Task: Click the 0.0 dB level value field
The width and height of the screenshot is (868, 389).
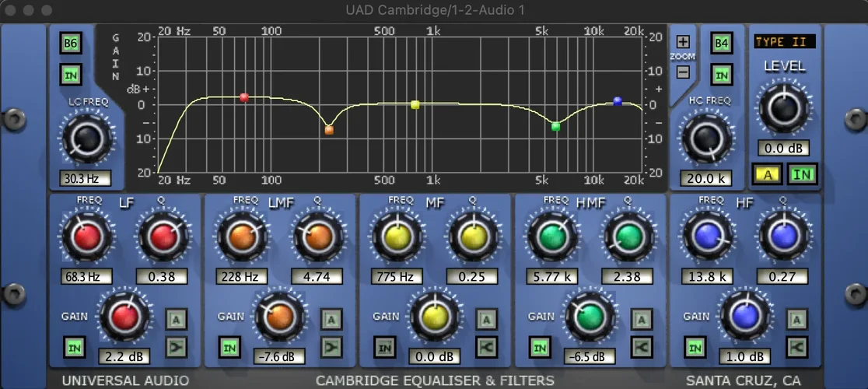Action: click(783, 149)
